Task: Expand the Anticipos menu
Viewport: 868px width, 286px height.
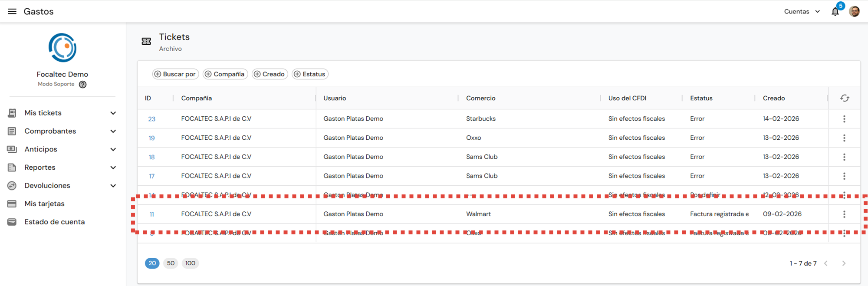Action: (x=113, y=149)
